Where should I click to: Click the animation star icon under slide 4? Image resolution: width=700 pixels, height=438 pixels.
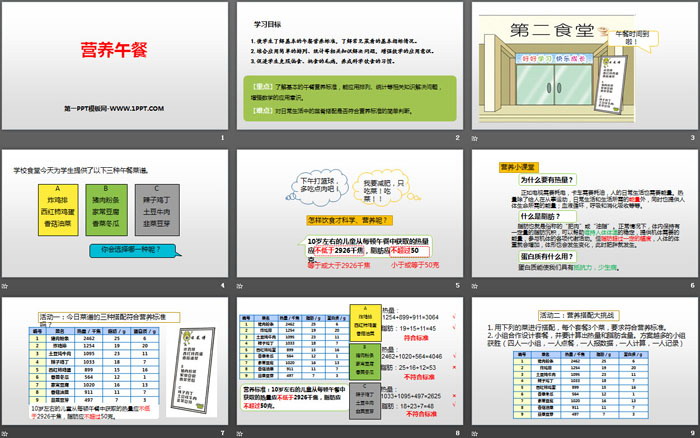point(4,286)
